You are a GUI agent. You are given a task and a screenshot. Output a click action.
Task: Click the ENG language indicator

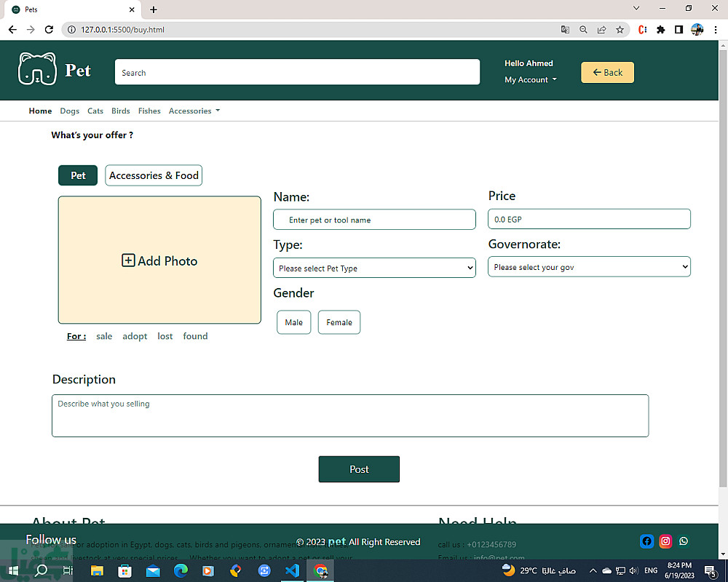coord(651,570)
